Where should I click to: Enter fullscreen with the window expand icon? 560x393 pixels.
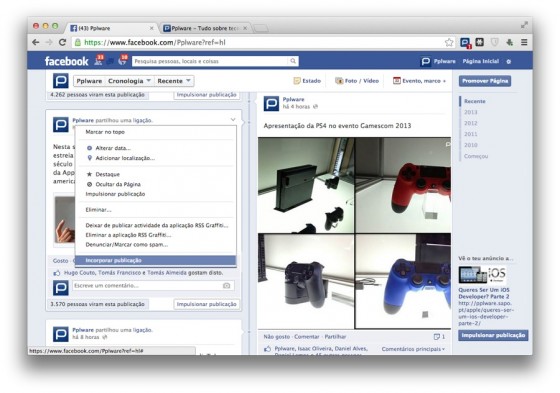coord(524,25)
